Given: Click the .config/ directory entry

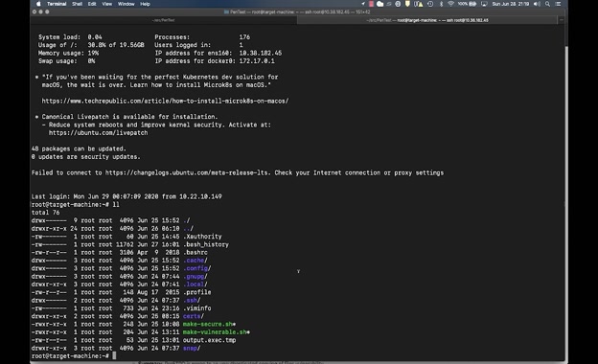Looking at the screenshot, I should 196,268.
